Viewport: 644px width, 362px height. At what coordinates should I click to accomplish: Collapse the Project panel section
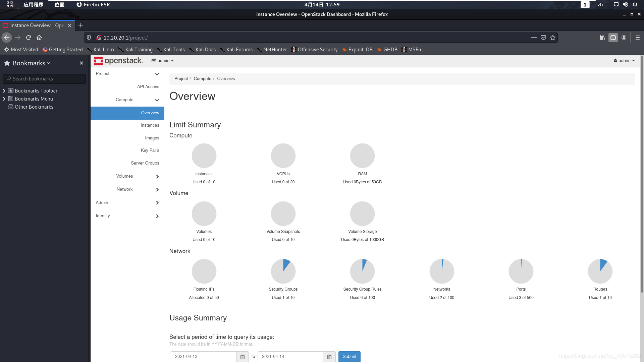pyautogui.click(x=127, y=74)
